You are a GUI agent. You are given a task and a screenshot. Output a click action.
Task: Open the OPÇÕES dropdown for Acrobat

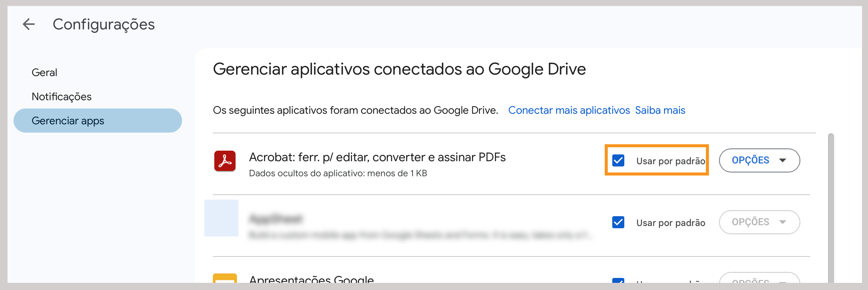(759, 160)
